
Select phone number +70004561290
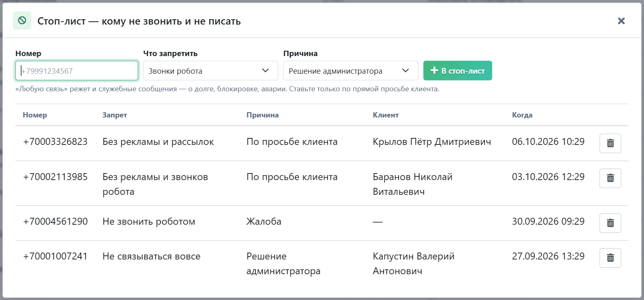pos(55,221)
